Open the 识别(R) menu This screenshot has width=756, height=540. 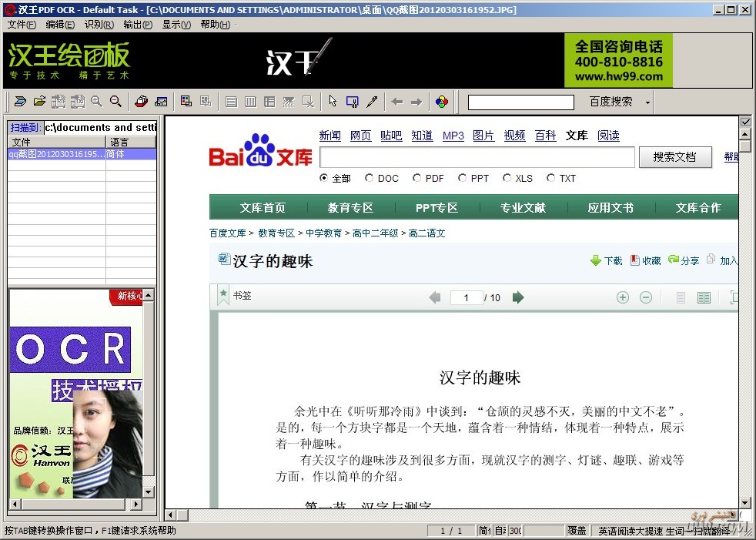pyautogui.click(x=99, y=25)
